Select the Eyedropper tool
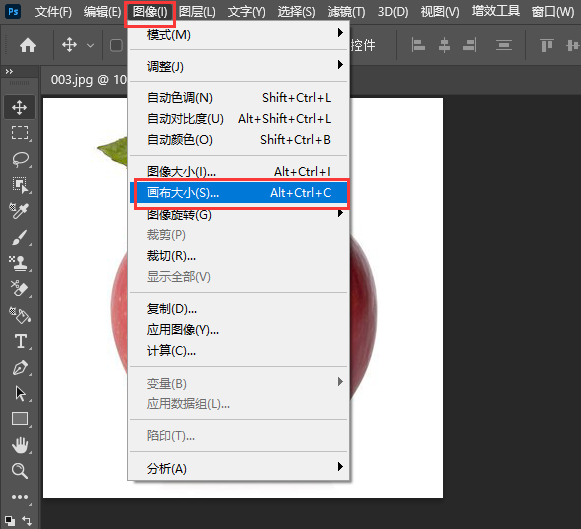The height and width of the screenshot is (529, 581). click(20, 211)
